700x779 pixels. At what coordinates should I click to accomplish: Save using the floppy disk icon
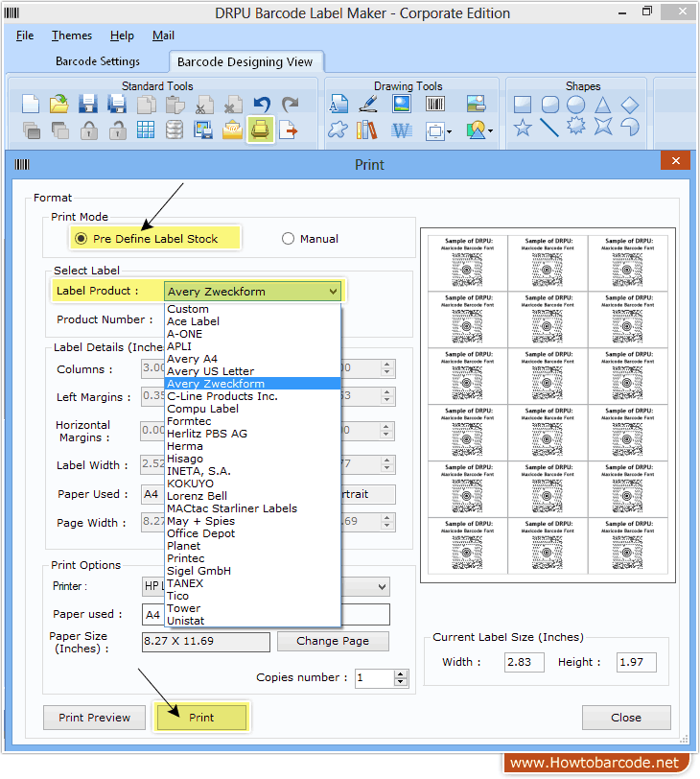click(88, 105)
